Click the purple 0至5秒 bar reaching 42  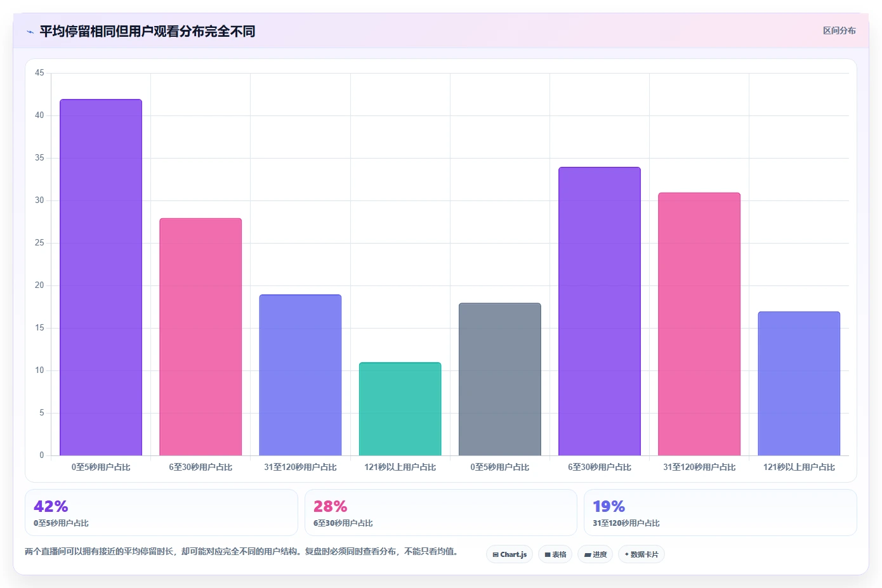pyautogui.click(x=101, y=277)
